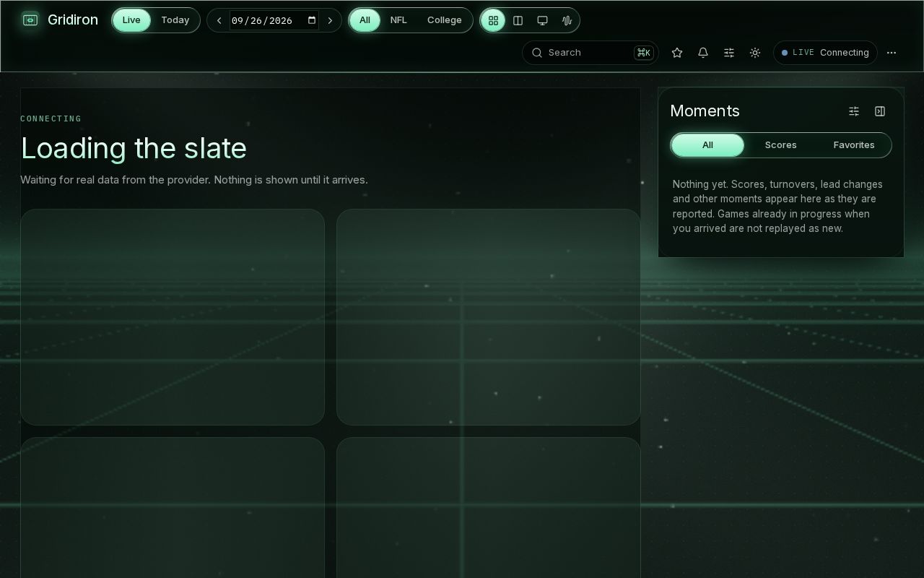
Task: Go to the previous date
Action: pos(219,20)
